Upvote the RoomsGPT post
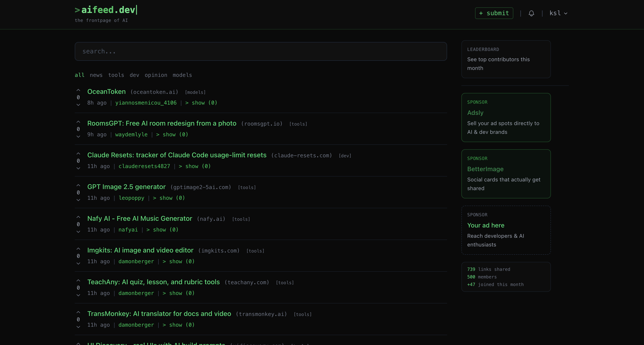Screen dimensions: 644x345 coord(78,122)
